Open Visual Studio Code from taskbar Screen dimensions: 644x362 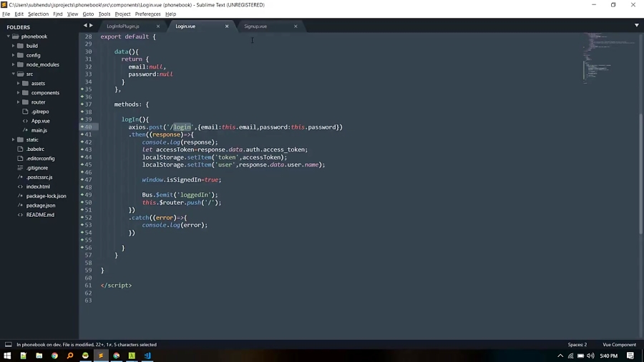click(147, 356)
